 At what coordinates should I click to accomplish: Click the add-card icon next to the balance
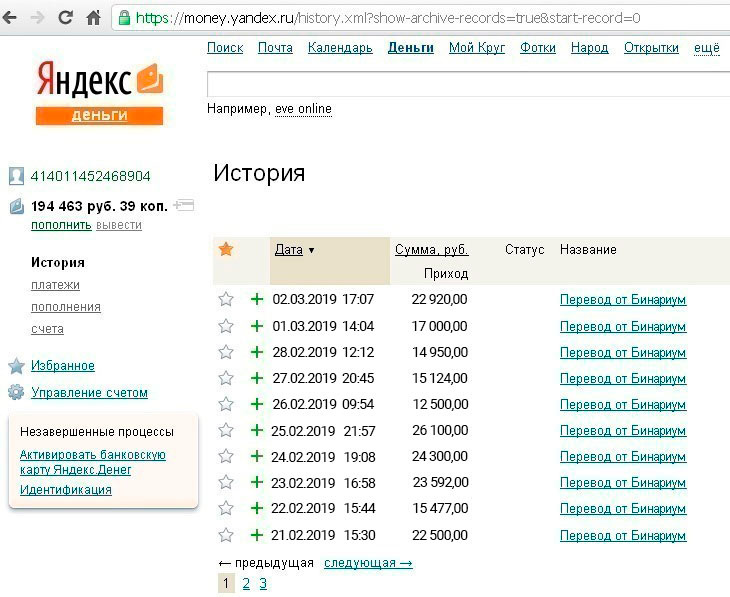(184, 204)
